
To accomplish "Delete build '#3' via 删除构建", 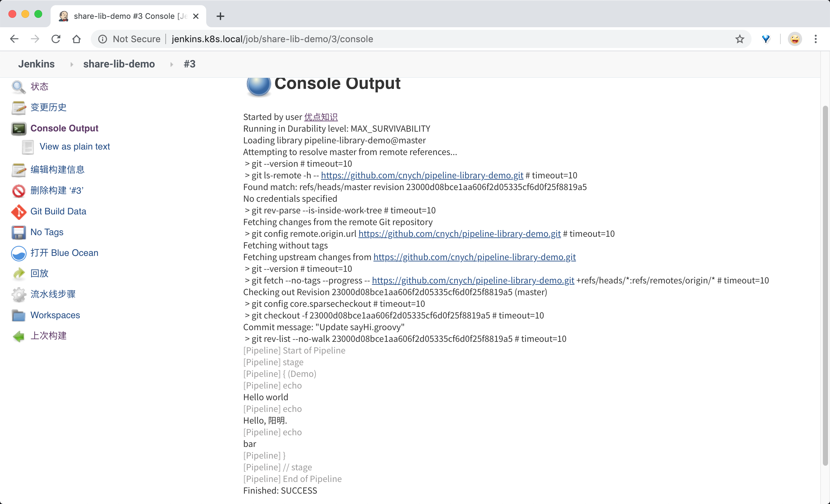I will pos(57,190).
